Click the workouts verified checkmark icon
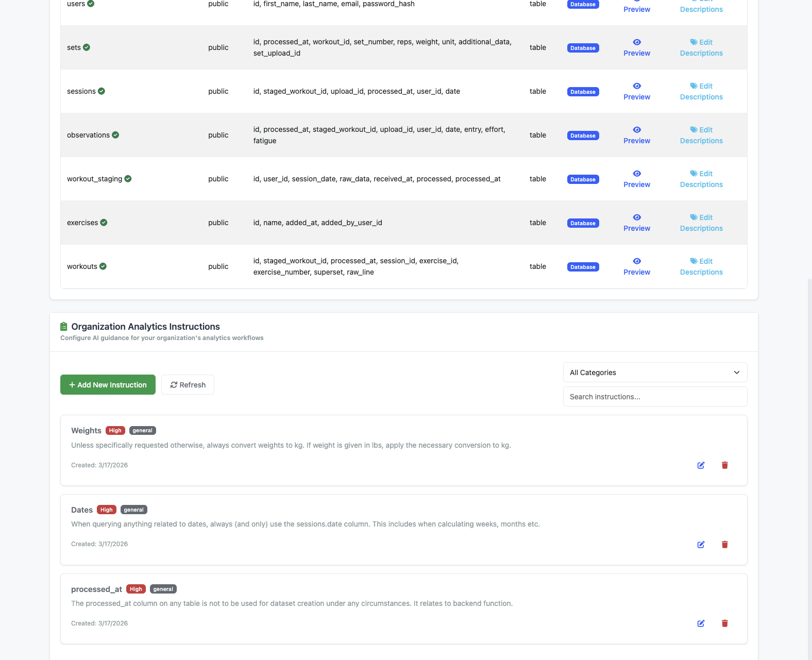Viewport: 812px width, 660px height. tap(103, 266)
